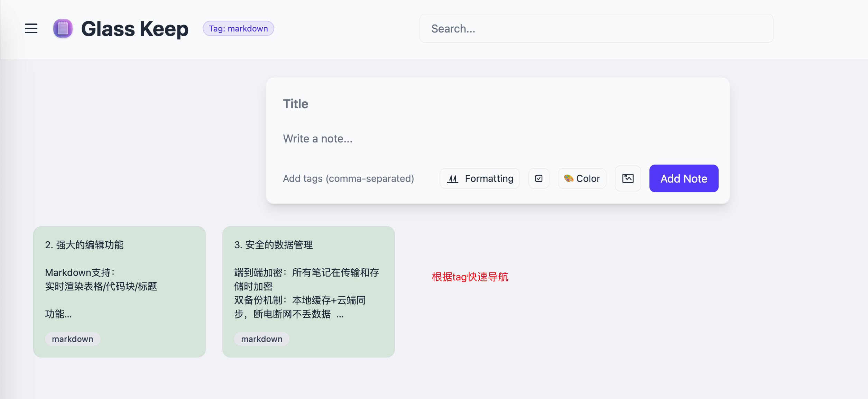Open the Color palette picker
This screenshot has height=399, width=868.
click(x=582, y=178)
